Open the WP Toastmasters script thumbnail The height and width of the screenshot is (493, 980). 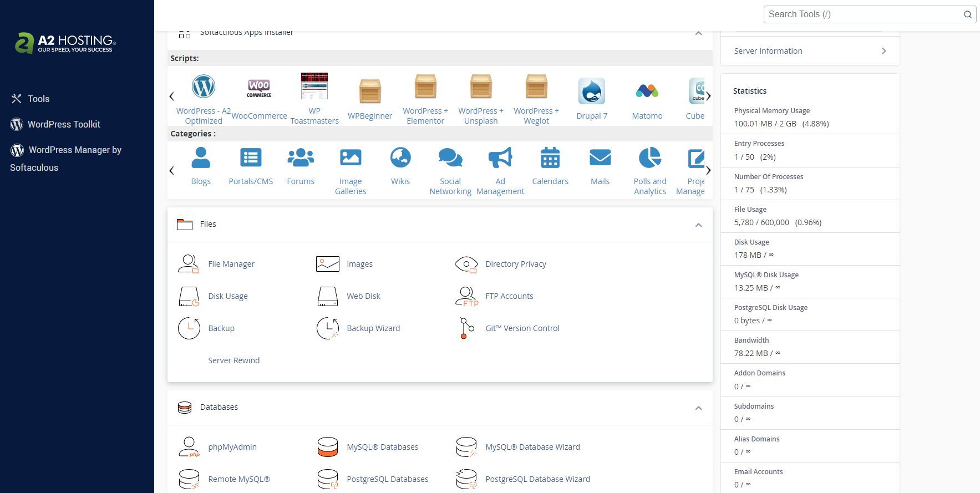click(x=314, y=86)
